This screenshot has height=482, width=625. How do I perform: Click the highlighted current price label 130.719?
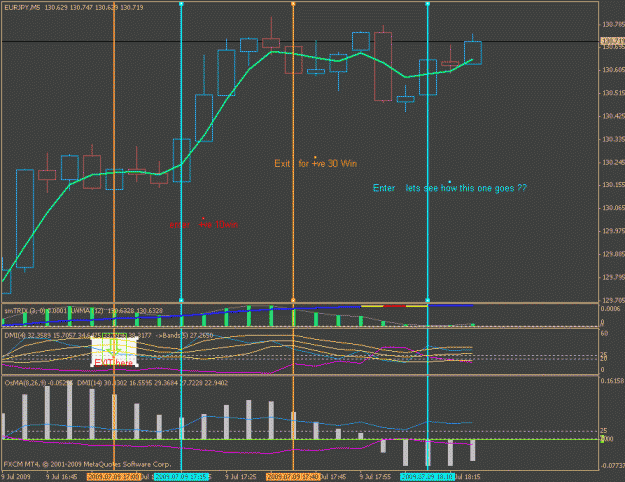(x=612, y=41)
